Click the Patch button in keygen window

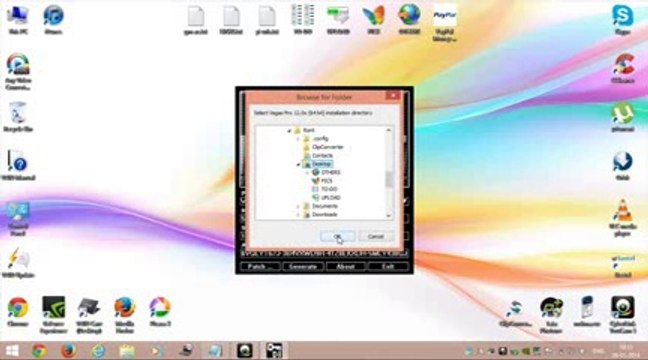point(260,267)
